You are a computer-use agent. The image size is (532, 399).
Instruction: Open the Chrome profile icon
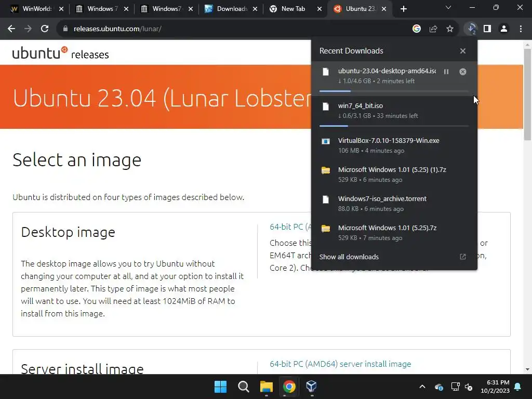tap(504, 29)
